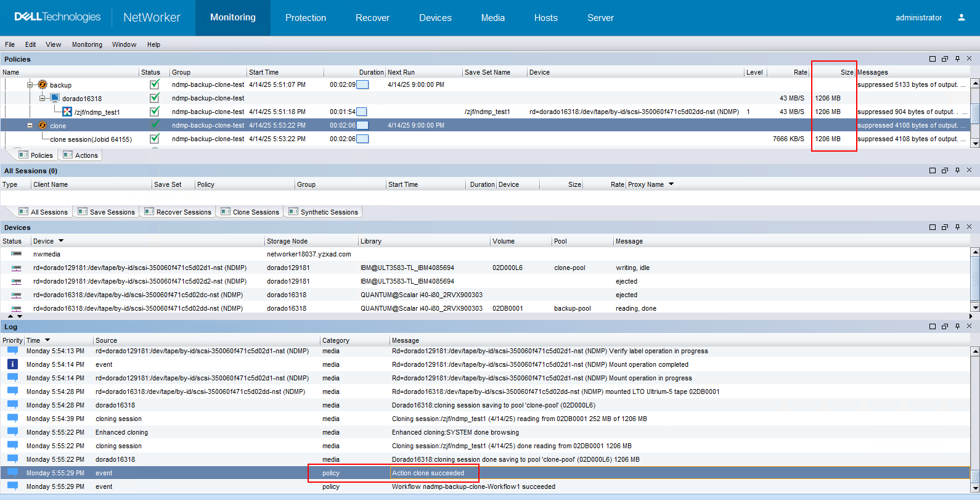980x500 pixels.
Task: Collapse the backup tree node
Action: (x=30, y=84)
